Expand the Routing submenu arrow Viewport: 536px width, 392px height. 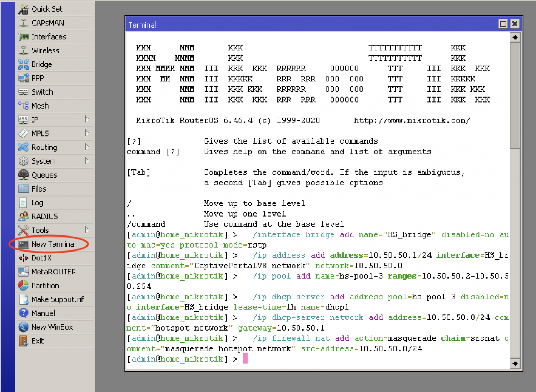point(86,147)
